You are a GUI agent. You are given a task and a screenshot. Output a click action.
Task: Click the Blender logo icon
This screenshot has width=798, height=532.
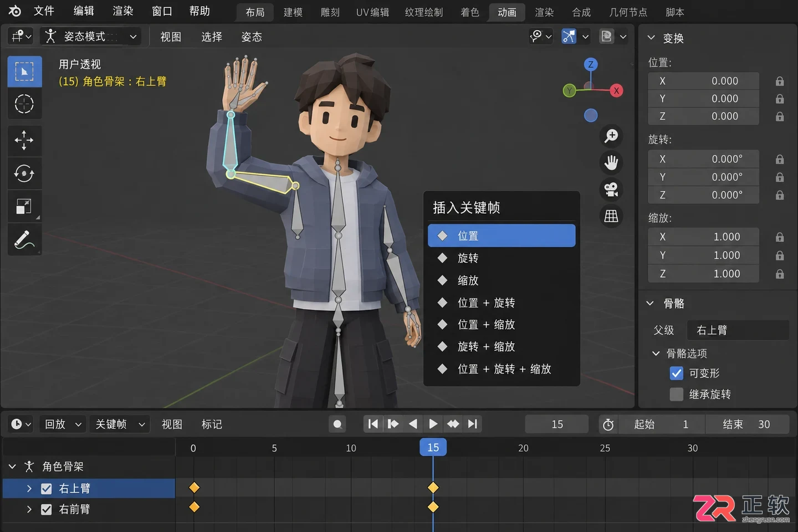(14, 11)
